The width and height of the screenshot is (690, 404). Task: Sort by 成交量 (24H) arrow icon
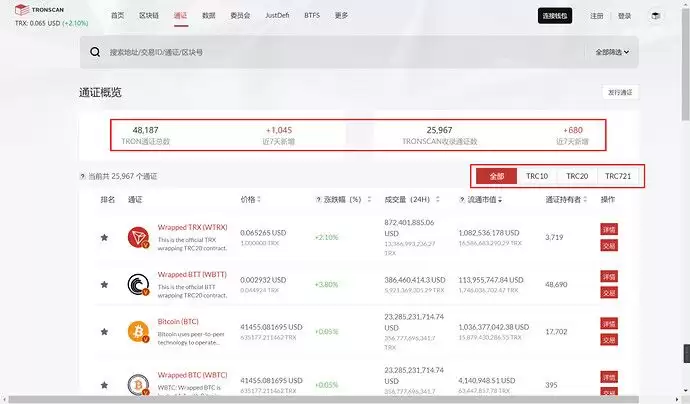coord(437,199)
